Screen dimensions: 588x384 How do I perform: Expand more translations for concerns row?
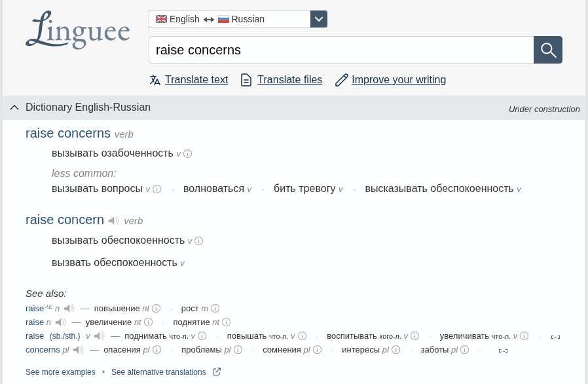click(x=503, y=351)
